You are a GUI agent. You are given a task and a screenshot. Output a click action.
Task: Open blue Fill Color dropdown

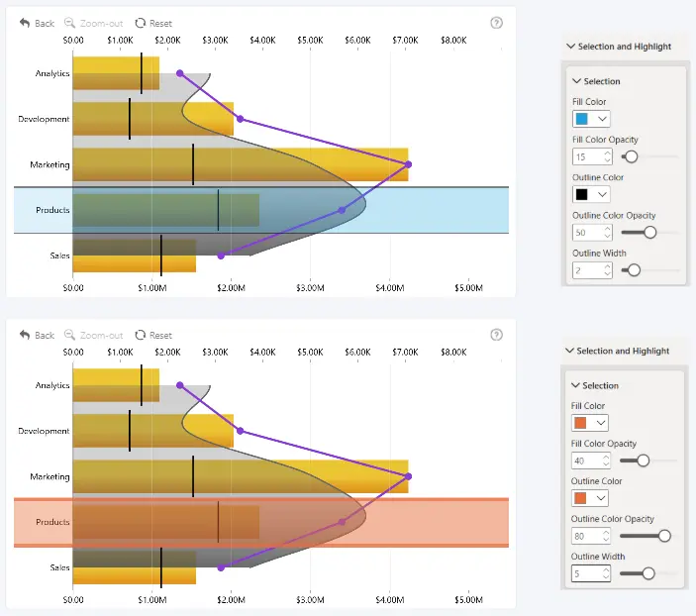(x=591, y=119)
